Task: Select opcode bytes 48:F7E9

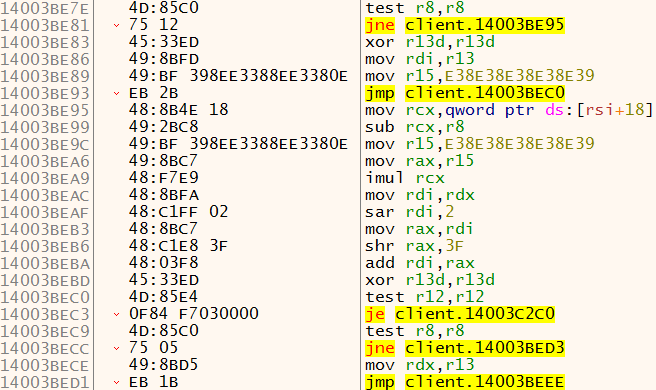Action: (164, 178)
